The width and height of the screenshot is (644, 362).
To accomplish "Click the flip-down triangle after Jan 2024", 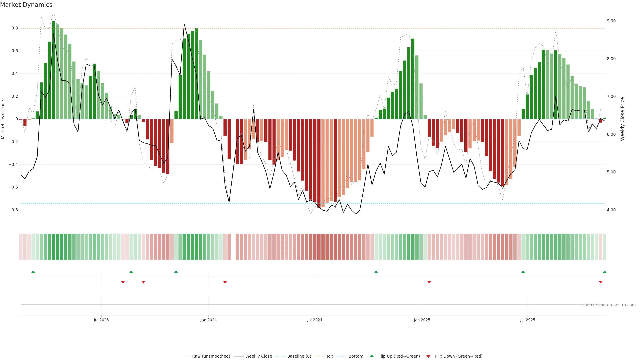I will [x=225, y=282].
